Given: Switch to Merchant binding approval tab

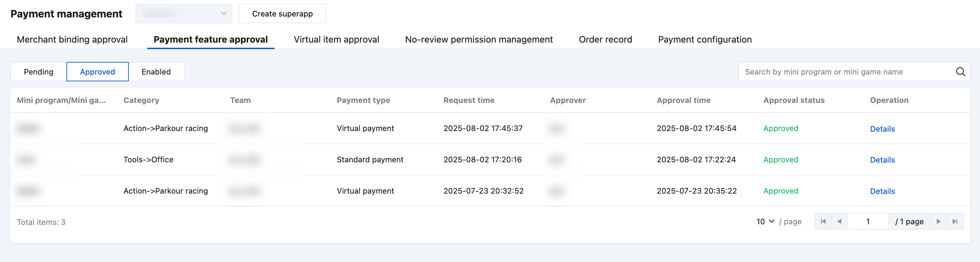Looking at the screenshot, I should click(x=72, y=40).
